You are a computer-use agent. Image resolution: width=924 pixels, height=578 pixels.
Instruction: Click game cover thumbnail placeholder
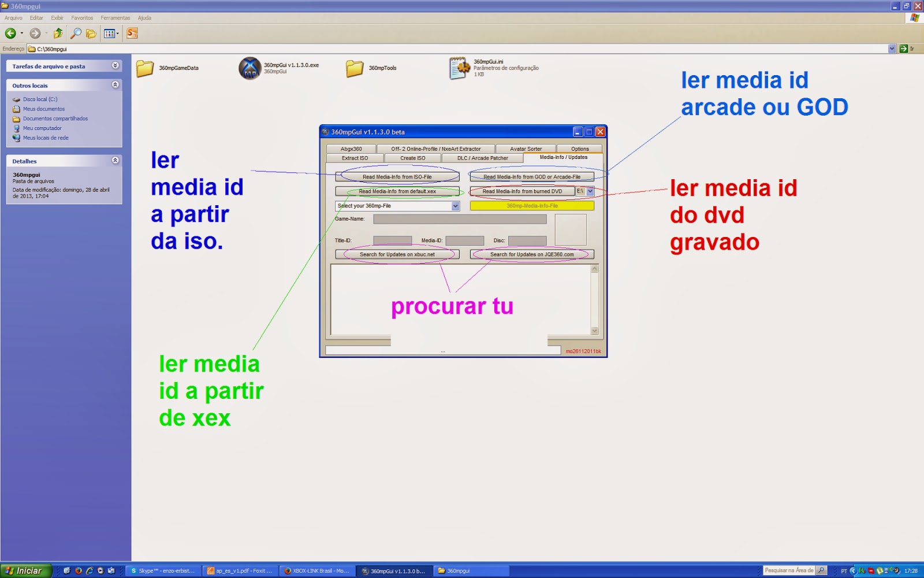click(571, 229)
